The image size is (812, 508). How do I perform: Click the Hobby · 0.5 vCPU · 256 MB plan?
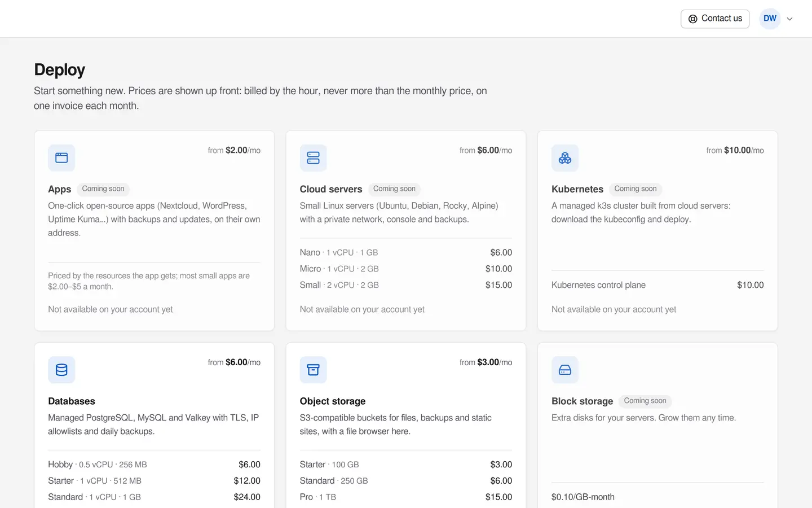pyautogui.click(x=154, y=465)
